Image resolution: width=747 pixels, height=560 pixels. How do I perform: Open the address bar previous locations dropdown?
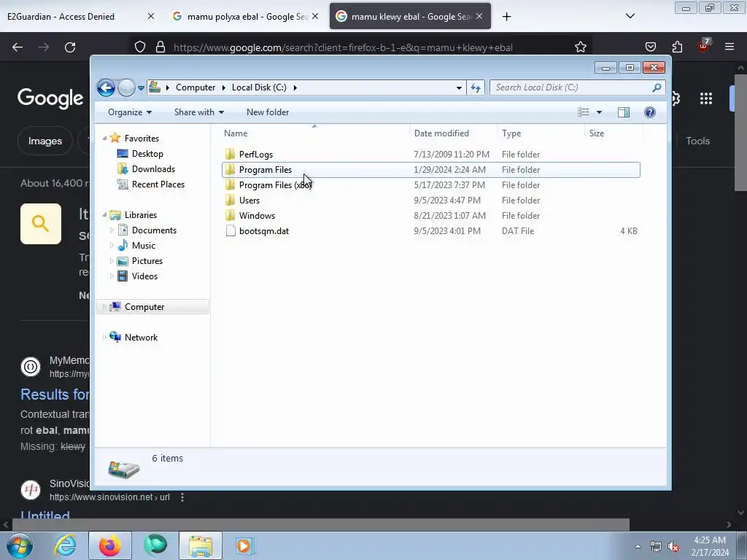(x=459, y=87)
